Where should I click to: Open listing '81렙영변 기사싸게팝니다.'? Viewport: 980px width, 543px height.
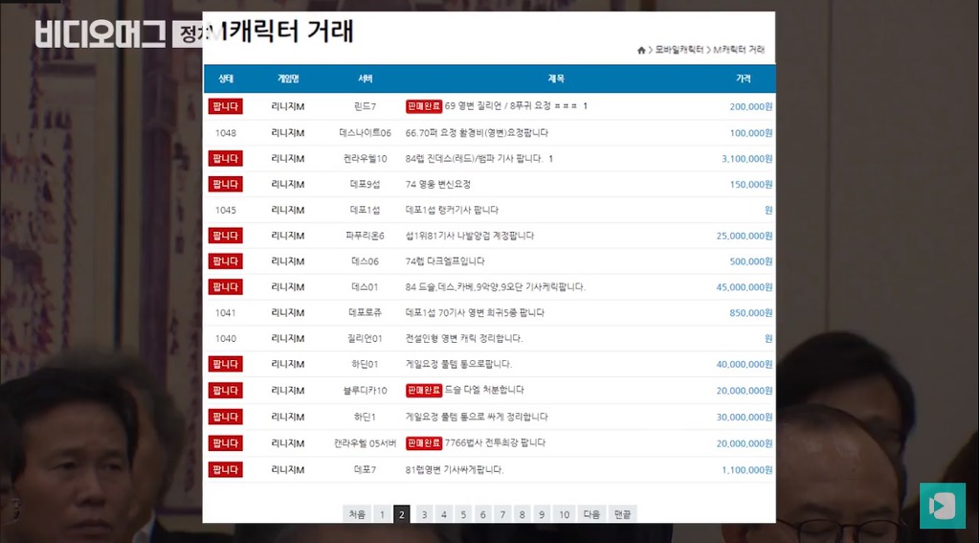click(455, 469)
